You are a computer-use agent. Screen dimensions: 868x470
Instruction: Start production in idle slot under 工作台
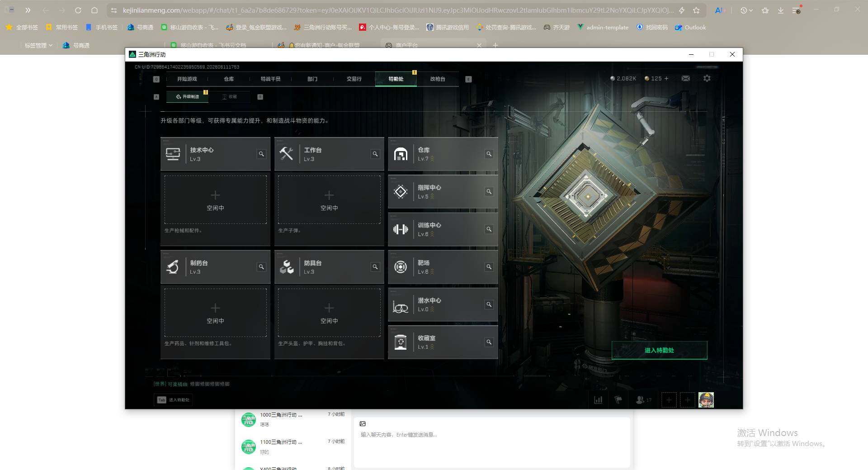click(329, 199)
